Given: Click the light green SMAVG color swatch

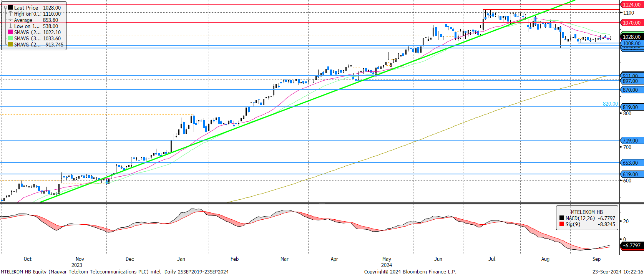Looking at the screenshot, I should pyautogui.click(x=10, y=38).
